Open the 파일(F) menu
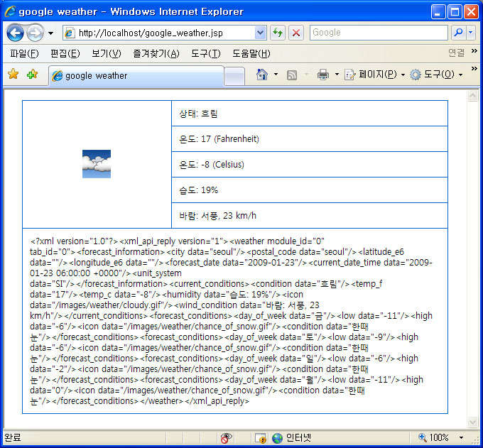The width and height of the screenshot is (483, 448). tap(24, 53)
